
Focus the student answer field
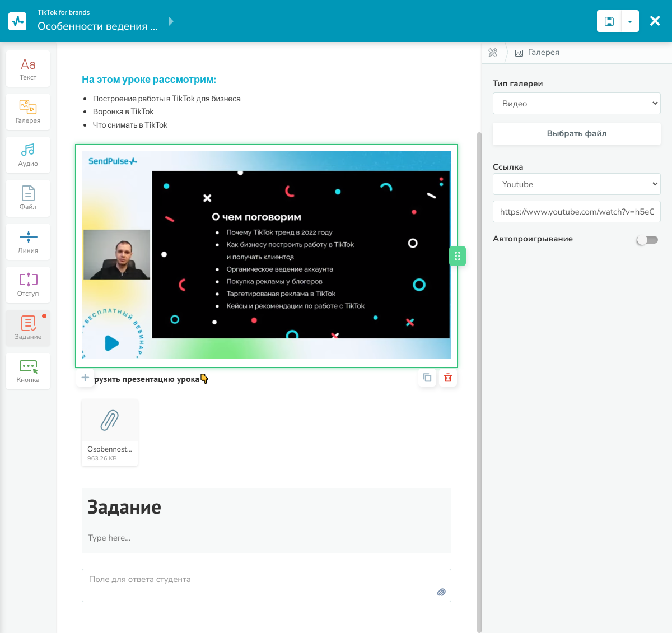267,585
